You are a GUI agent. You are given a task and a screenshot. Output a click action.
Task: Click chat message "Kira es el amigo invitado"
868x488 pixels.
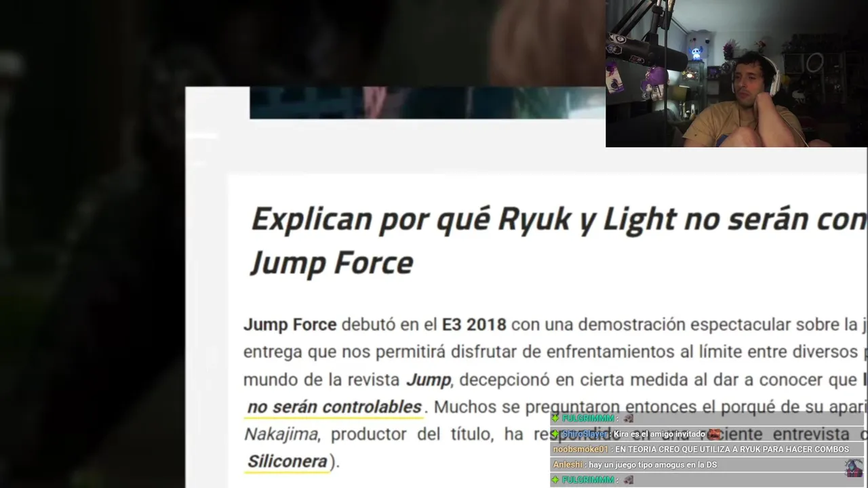click(x=659, y=434)
